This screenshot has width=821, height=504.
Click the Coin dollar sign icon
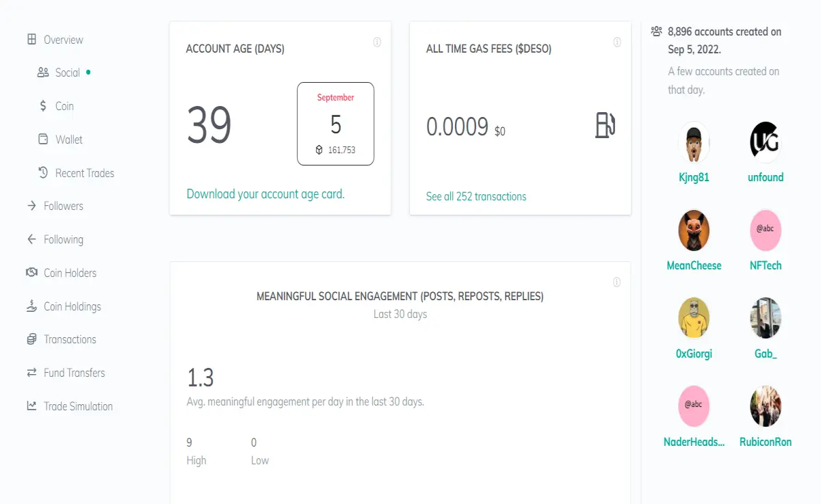(43, 106)
